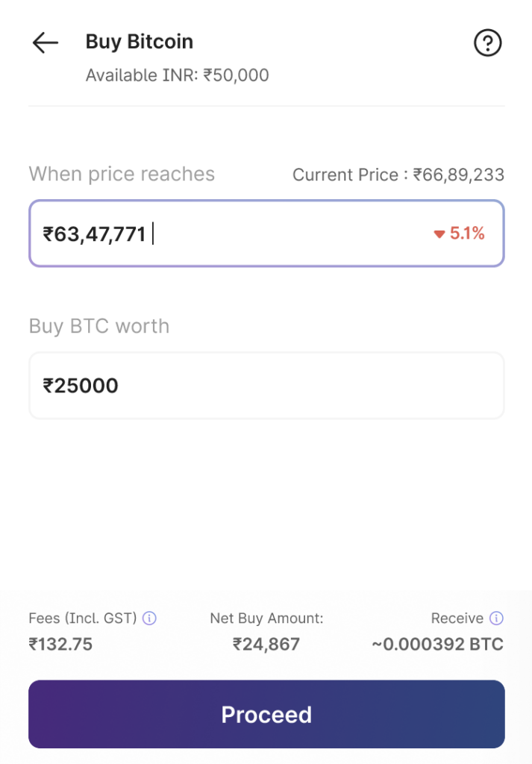Select the ₹132.75 fees value
Viewport: 532px width, 764px height.
pos(60,645)
